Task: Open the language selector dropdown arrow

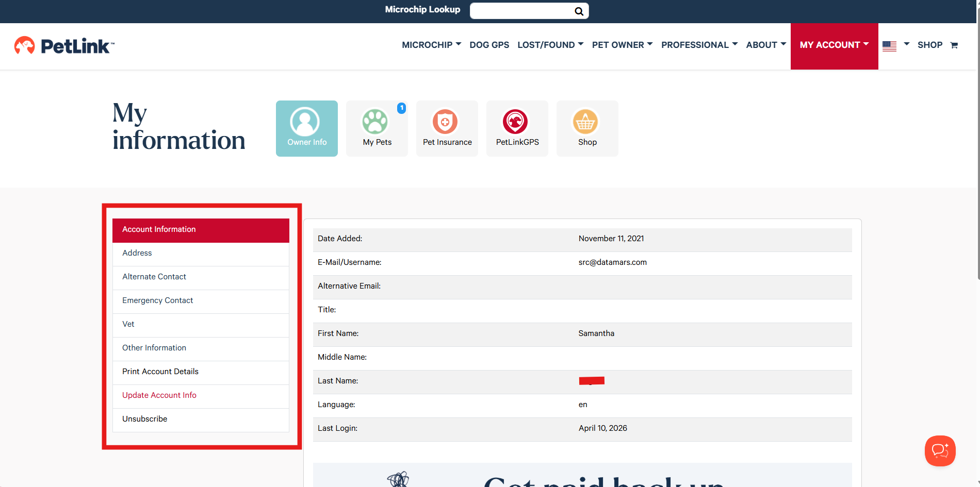Action: pyautogui.click(x=906, y=44)
